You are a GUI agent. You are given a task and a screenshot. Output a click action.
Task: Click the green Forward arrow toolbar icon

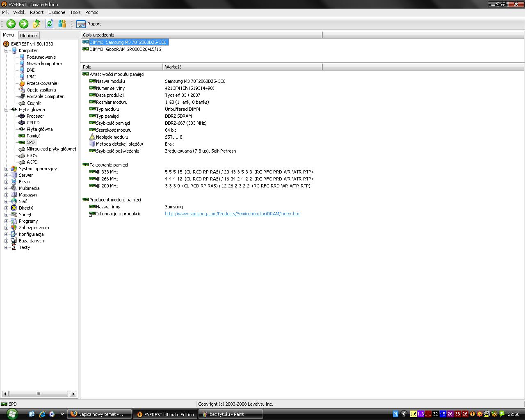(24, 24)
